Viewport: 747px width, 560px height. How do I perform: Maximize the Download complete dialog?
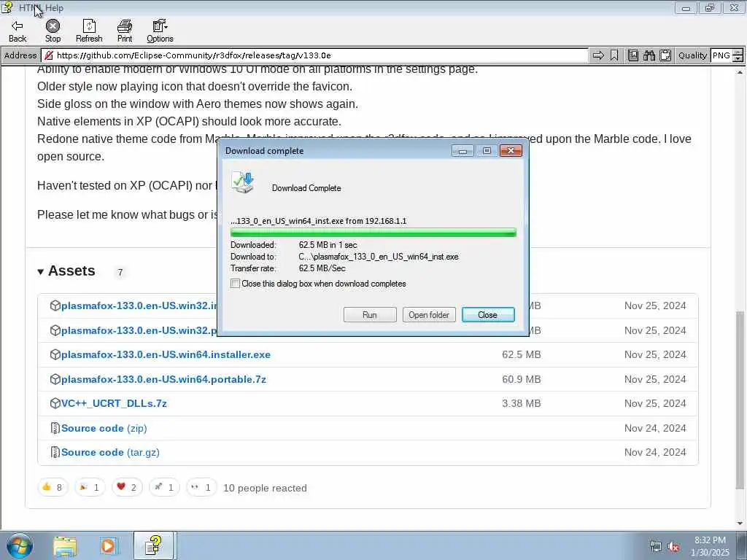(487, 151)
